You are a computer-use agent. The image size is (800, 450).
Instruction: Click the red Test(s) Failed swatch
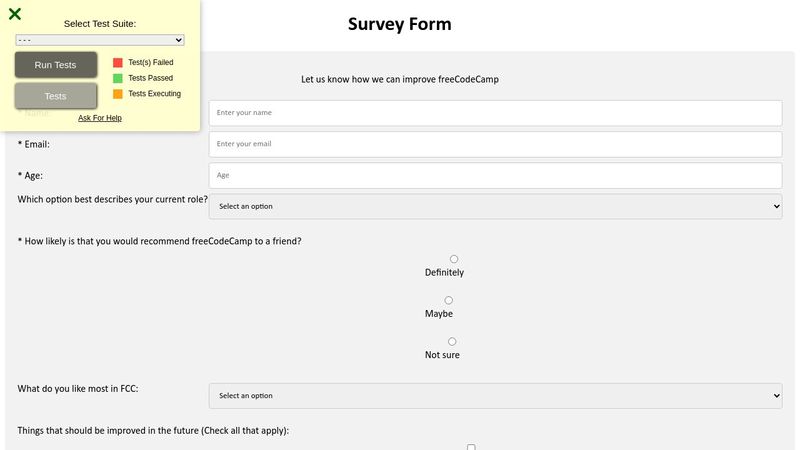tap(117, 62)
